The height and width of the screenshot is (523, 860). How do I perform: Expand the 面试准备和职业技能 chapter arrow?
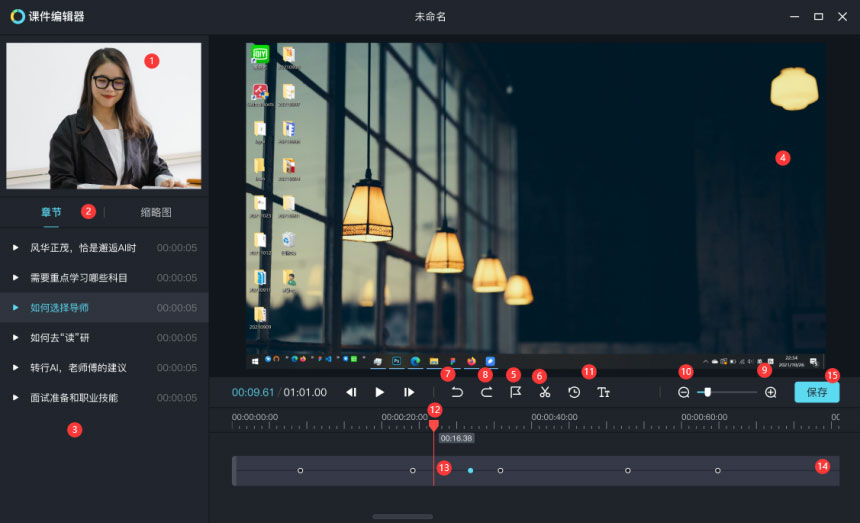[16, 397]
